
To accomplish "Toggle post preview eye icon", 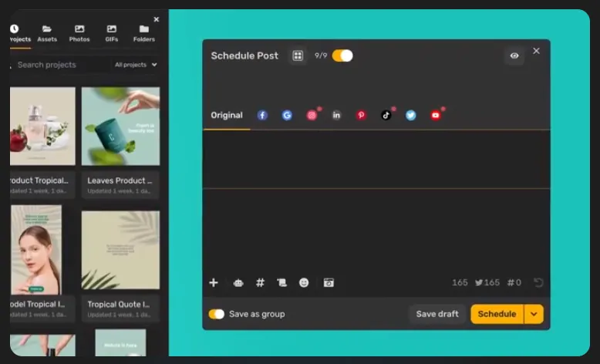I will click(x=514, y=56).
